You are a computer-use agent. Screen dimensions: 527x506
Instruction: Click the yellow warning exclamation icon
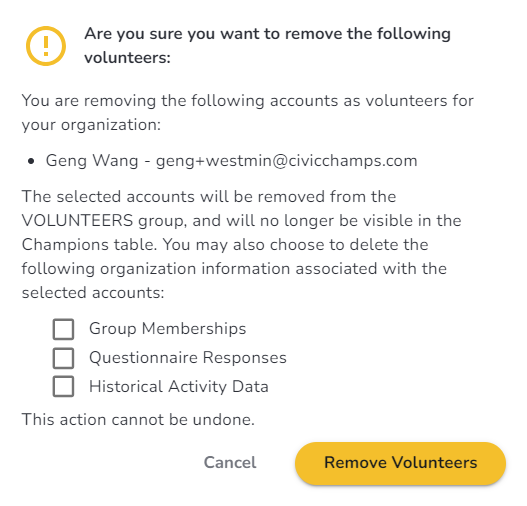46,46
